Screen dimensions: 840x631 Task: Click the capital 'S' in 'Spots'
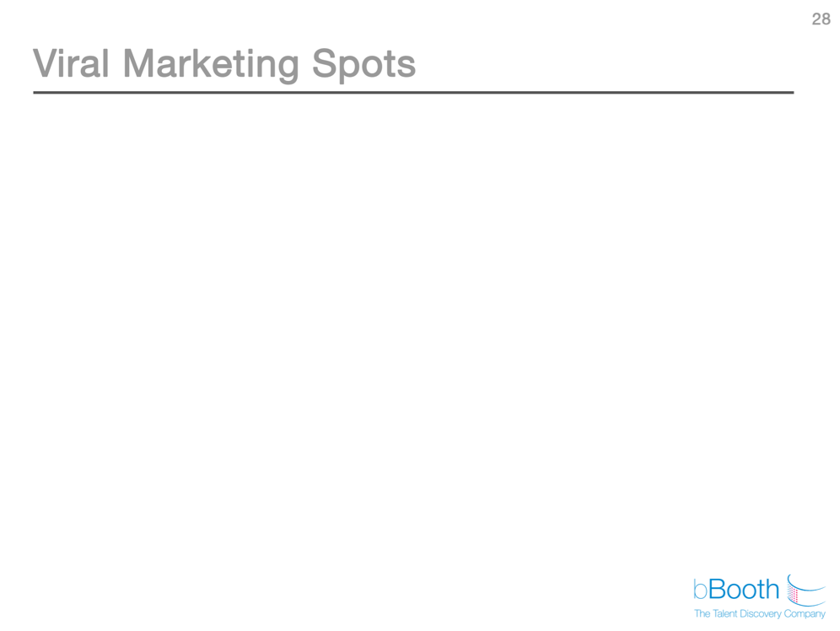(x=326, y=64)
